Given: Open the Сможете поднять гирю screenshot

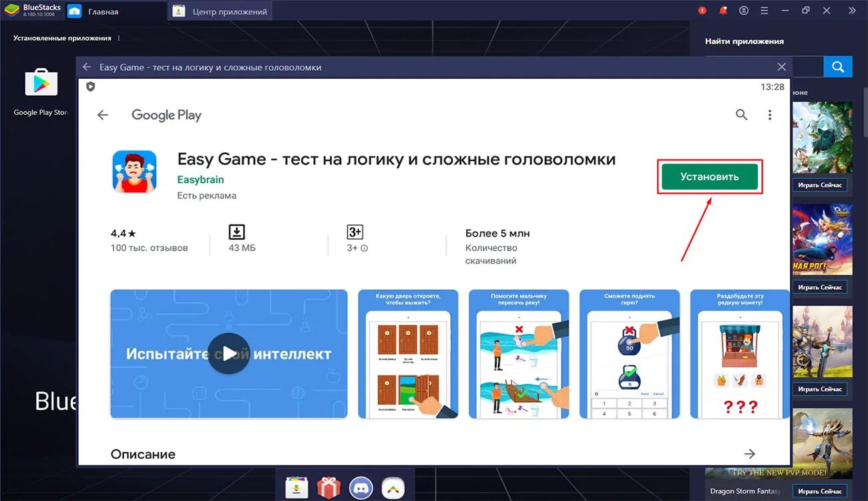Looking at the screenshot, I should click(x=630, y=354).
